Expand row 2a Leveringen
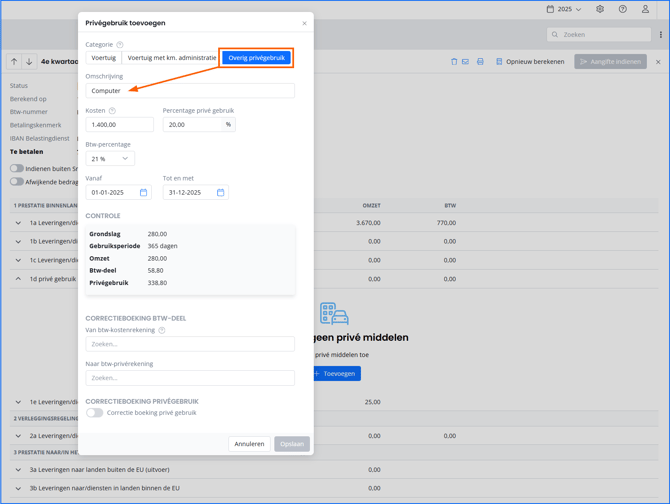This screenshot has width=670, height=504. [18, 436]
